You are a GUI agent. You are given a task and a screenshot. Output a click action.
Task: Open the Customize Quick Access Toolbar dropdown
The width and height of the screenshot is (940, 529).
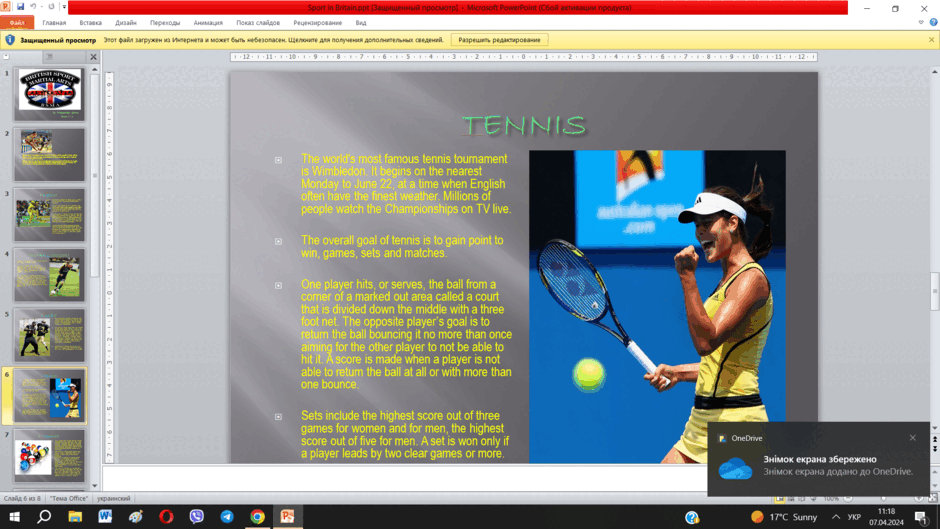tap(64, 7)
